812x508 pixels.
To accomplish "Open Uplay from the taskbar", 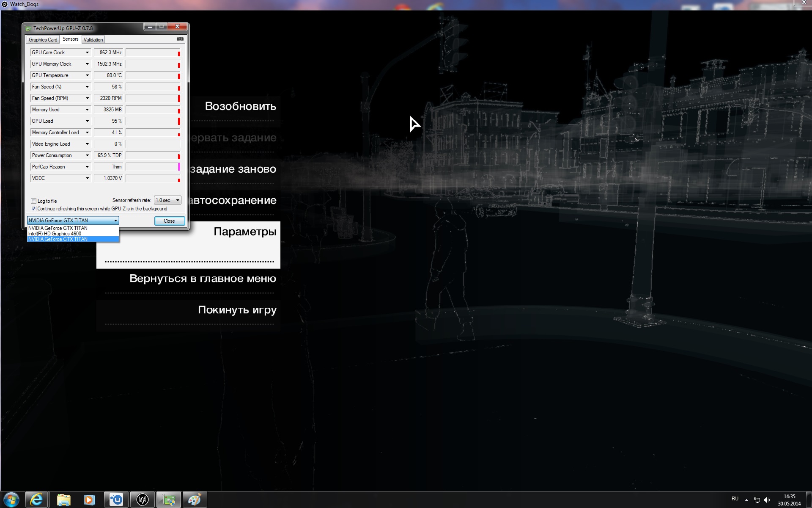I will (x=116, y=500).
